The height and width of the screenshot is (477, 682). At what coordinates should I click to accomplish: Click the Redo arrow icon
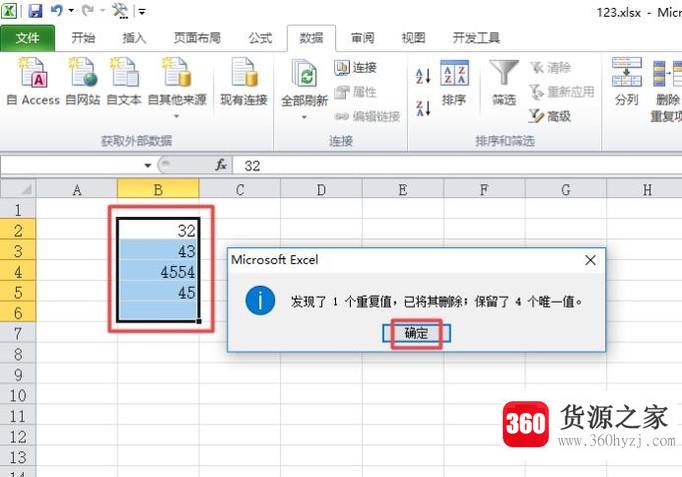pos(88,10)
